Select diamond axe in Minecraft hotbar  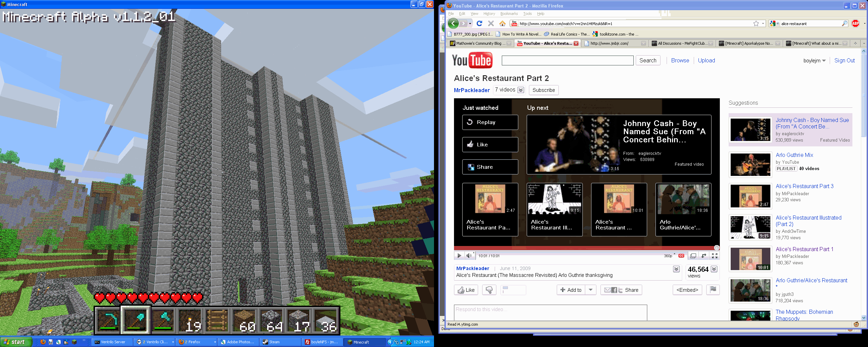(x=163, y=321)
